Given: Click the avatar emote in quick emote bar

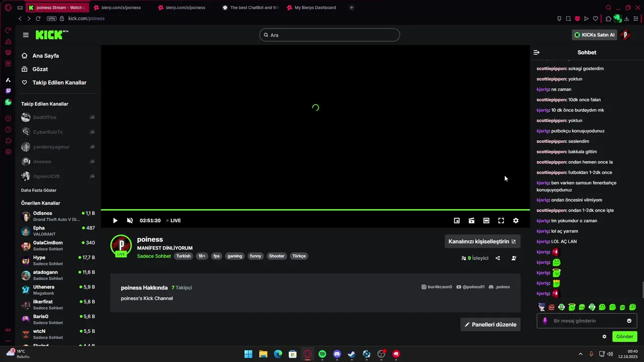Looking at the screenshot, I should pyautogui.click(x=541, y=307).
